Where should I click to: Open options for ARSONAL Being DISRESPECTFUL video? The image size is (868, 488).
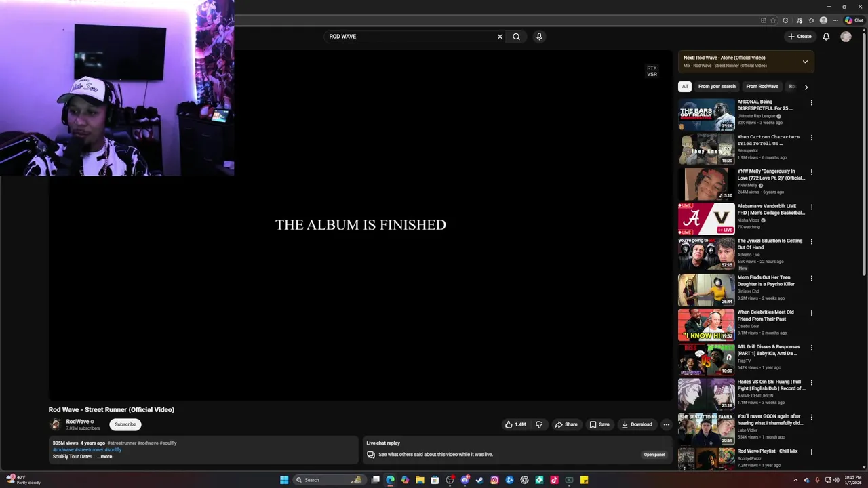click(x=811, y=103)
